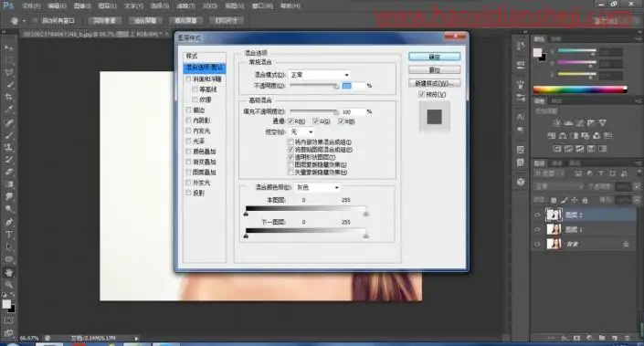Open the History collapsed panel icon
The width and height of the screenshot is (644, 346).
[521, 46]
